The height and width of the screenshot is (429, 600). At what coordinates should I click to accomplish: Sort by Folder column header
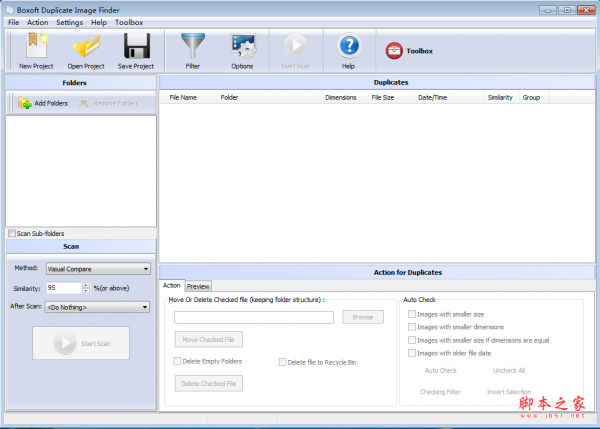270,98
